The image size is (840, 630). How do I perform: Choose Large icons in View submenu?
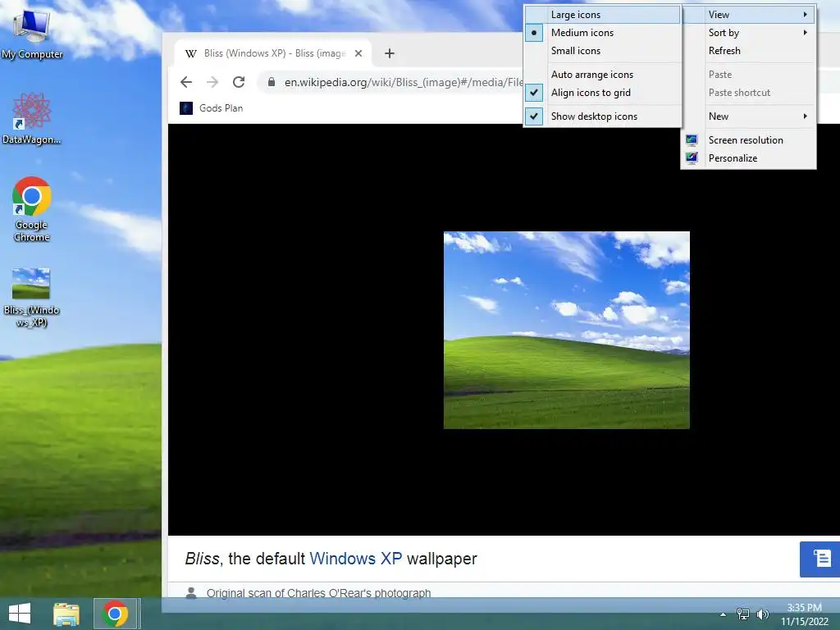(602, 15)
